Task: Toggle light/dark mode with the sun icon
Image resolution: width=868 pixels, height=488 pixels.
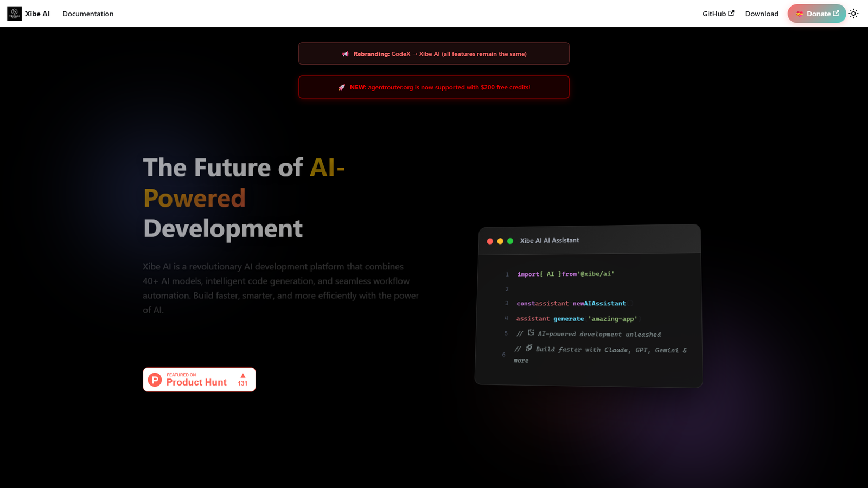Action: tap(853, 14)
